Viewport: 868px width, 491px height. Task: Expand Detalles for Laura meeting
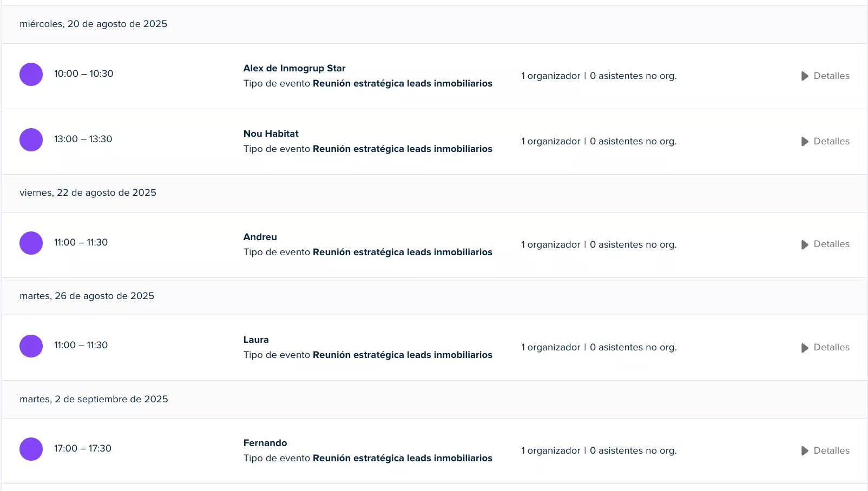(x=825, y=348)
